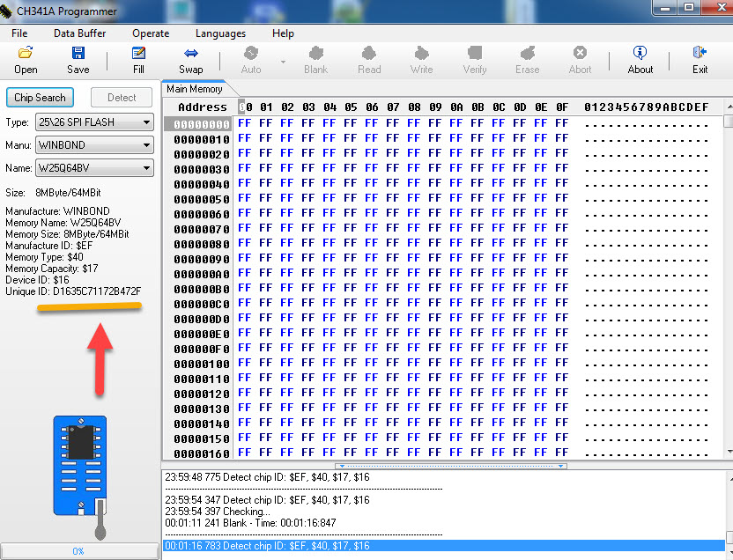Select the Main Memory tab

(x=195, y=89)
